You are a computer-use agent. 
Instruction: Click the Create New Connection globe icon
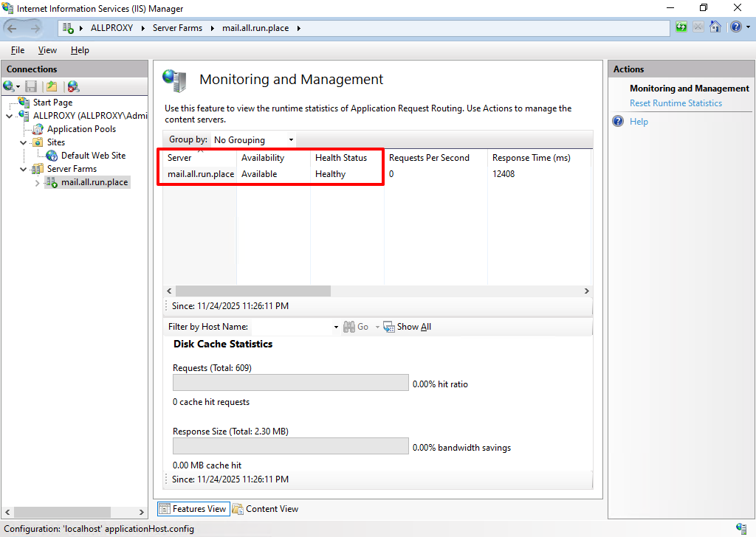point(9,86)
